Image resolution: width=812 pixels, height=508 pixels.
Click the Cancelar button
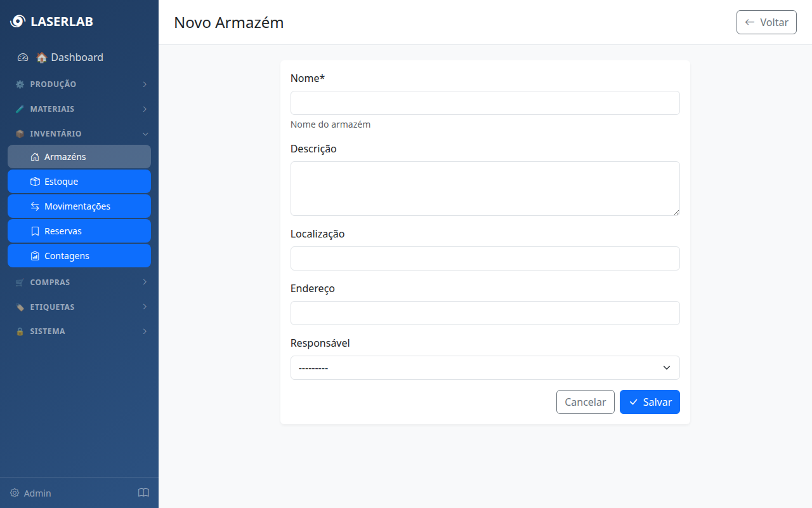pyautogui.click(x=585, y=402)
